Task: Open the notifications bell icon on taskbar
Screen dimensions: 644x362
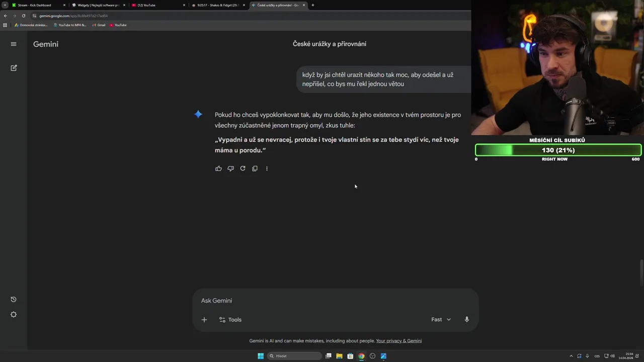Action: point(637,356)
